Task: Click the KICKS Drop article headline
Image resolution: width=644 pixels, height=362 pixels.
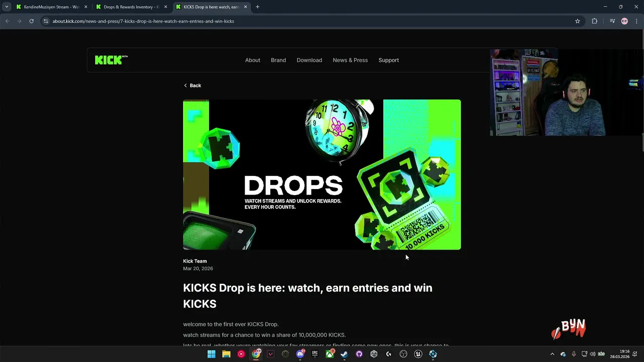Action: tap(307, 296)
